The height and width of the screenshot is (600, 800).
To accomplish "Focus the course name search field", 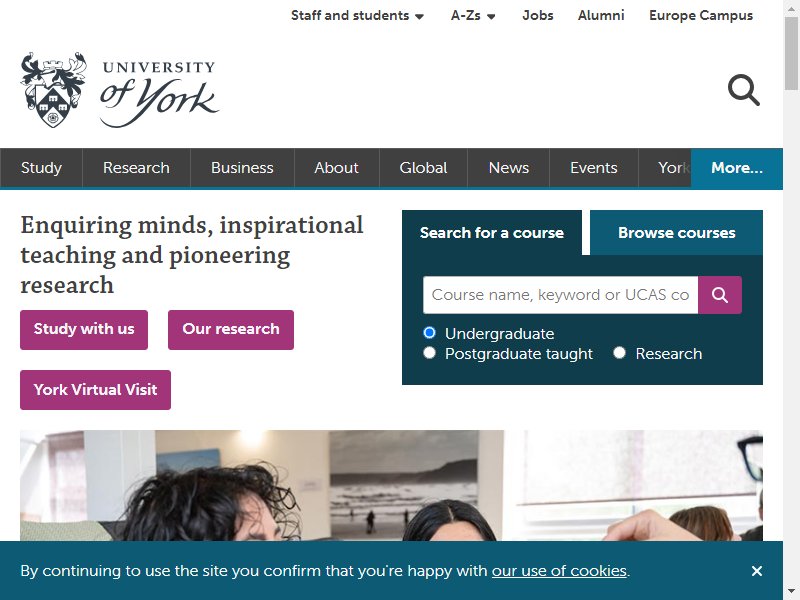I will [561, 295].
